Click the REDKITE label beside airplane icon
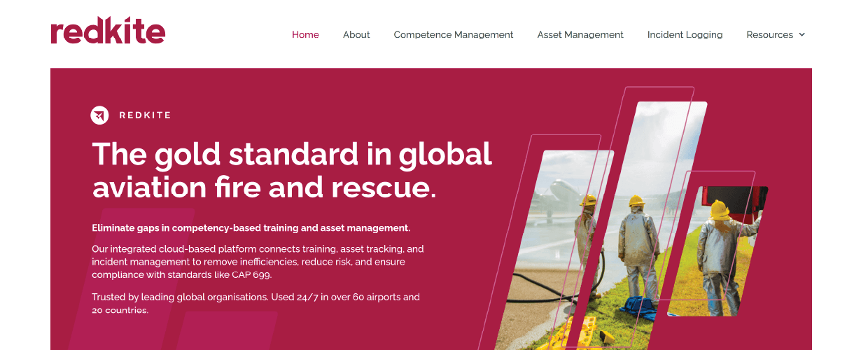This screenshot has width=868, height=350. pos(145,115)
